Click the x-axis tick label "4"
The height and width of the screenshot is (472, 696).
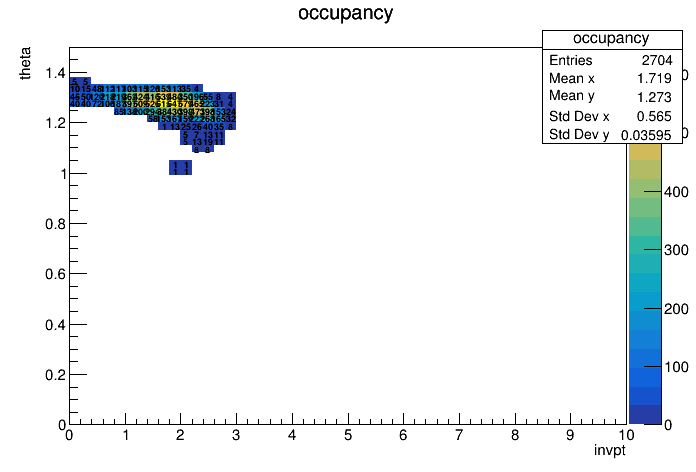292,435
